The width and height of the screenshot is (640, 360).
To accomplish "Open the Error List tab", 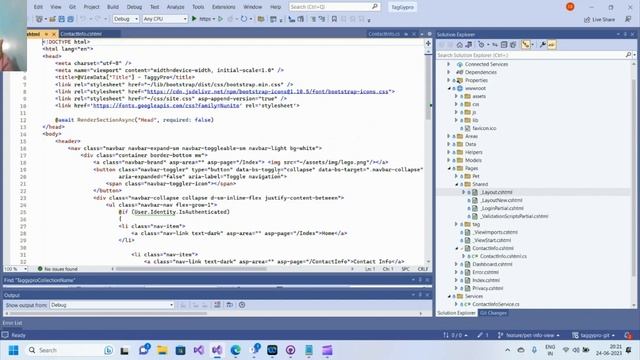I will tap(13, 323).
